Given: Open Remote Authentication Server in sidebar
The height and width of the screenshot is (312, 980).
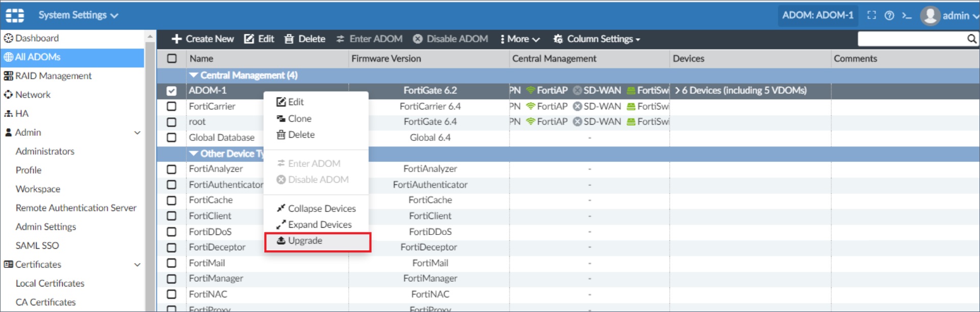Looking at the screenshot, I should (x=76, y=208).
